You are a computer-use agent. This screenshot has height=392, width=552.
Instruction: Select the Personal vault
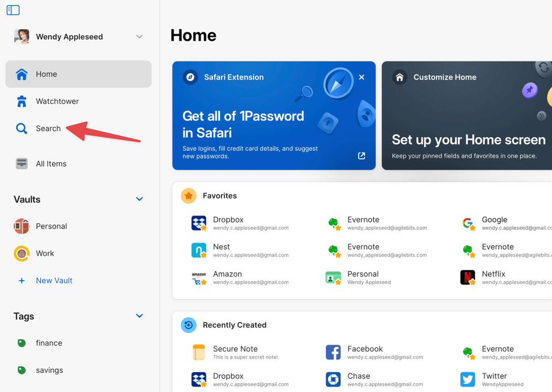(51, 226)
